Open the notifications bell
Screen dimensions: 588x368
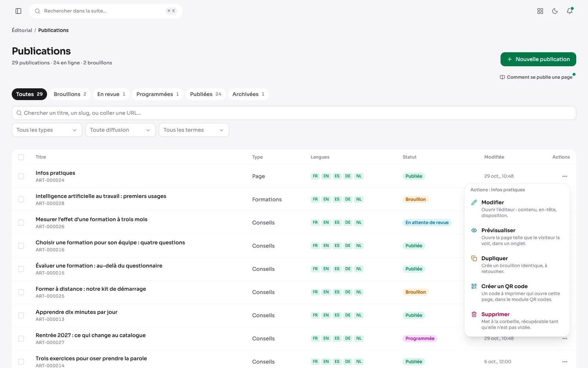[570, 11]
